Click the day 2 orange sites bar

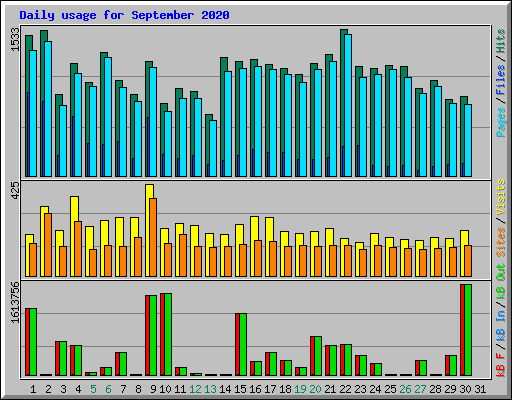click(48, 245)
